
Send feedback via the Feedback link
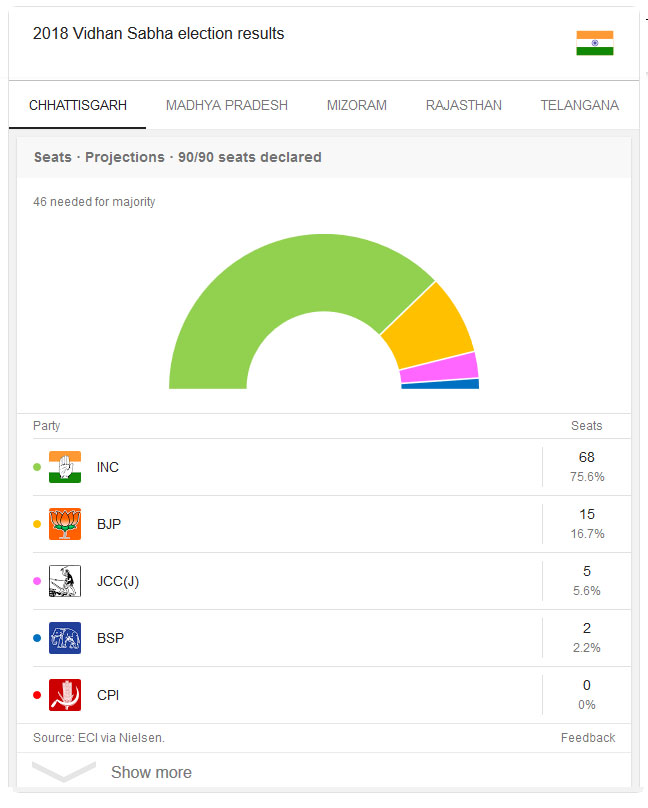tap(588, 738)
